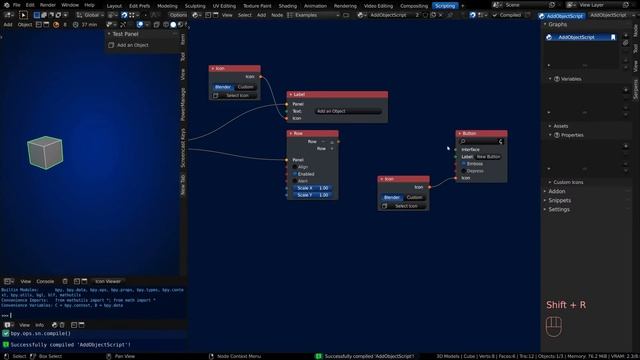Screen dimensions: 640x360
Task: Collapse the Label node
Action: (x=291, y=95)
